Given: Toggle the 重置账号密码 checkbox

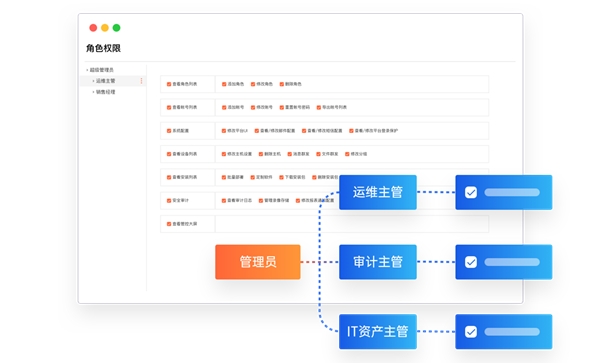Looking at the screenshot, I should pos(282,107).
